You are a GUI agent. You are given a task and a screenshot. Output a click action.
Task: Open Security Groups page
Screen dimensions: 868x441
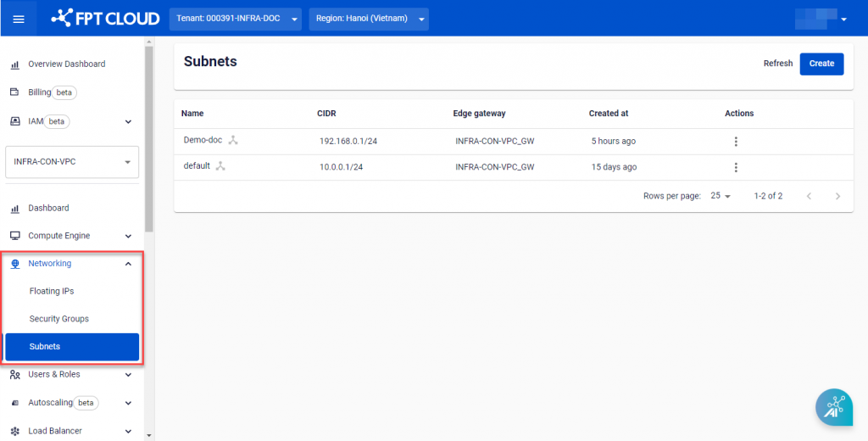59,319
